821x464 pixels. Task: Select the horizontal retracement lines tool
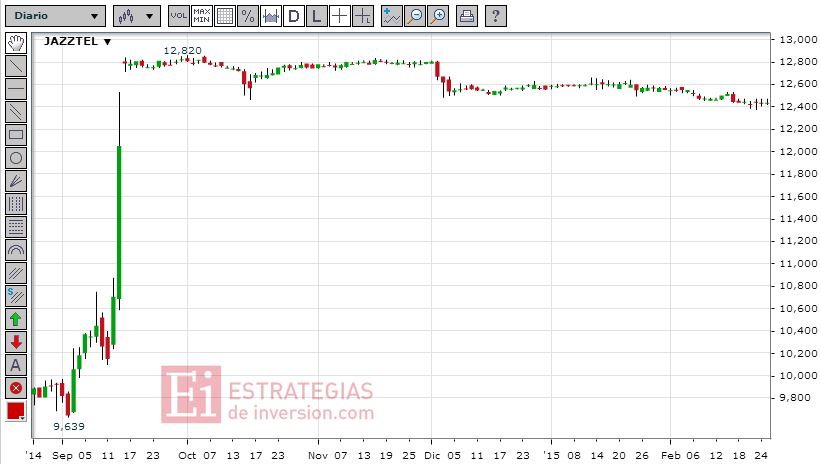point(16,227)
